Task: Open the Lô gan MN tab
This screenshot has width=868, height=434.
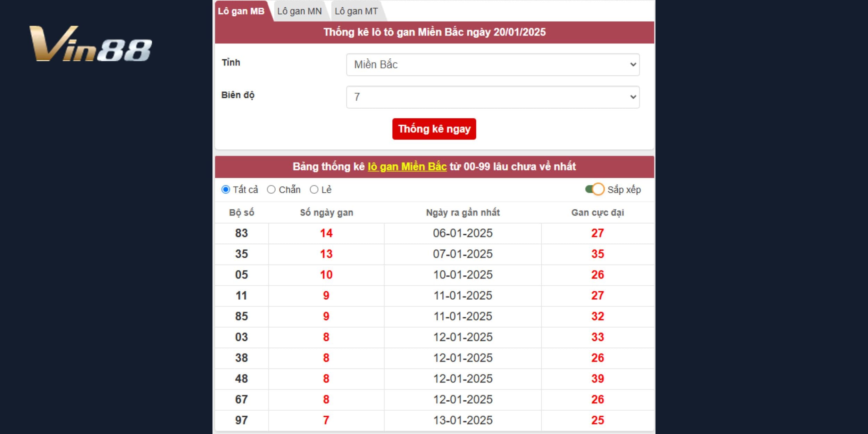Action: coord(300,11)
